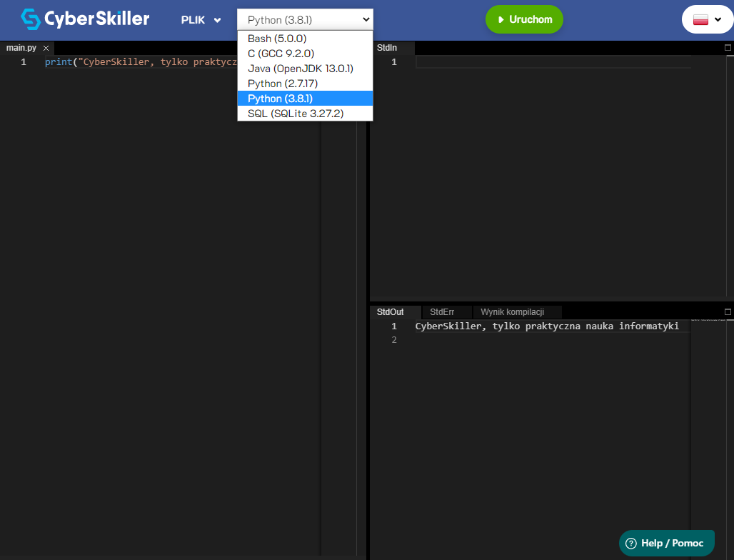This screenshot has width=734, height=560.
Task: Select Python (2.7.17) option
Action: click(x=283, y=84)
